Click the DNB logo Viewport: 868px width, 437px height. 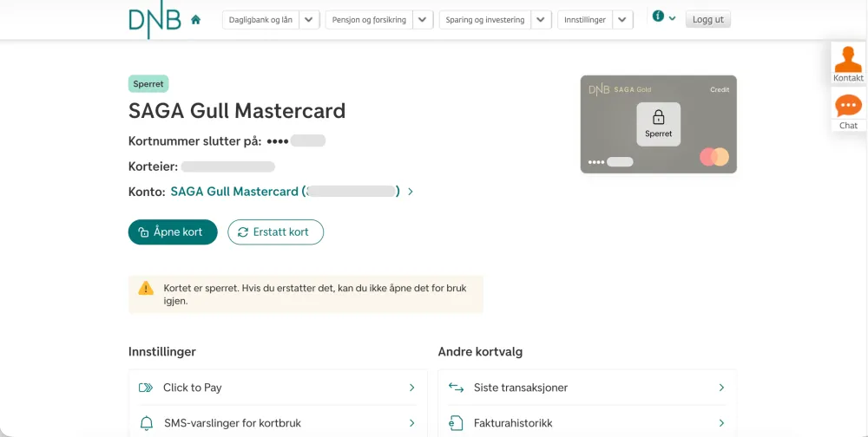pyautogui.click(x=155, y=22)
